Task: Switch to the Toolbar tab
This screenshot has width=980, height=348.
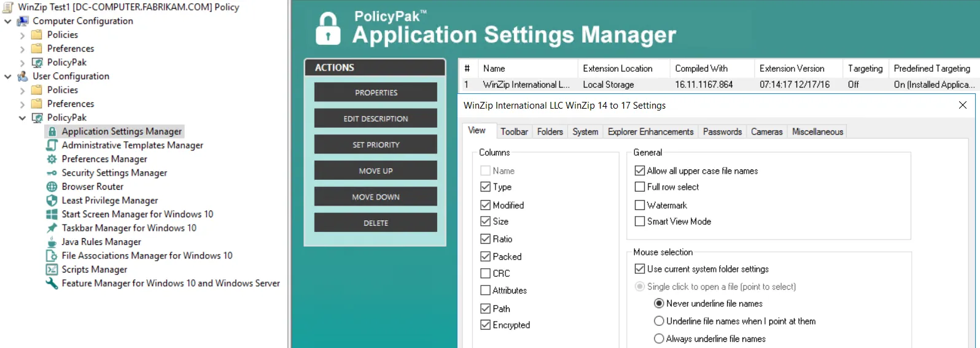Action: [x=514, y=131]
